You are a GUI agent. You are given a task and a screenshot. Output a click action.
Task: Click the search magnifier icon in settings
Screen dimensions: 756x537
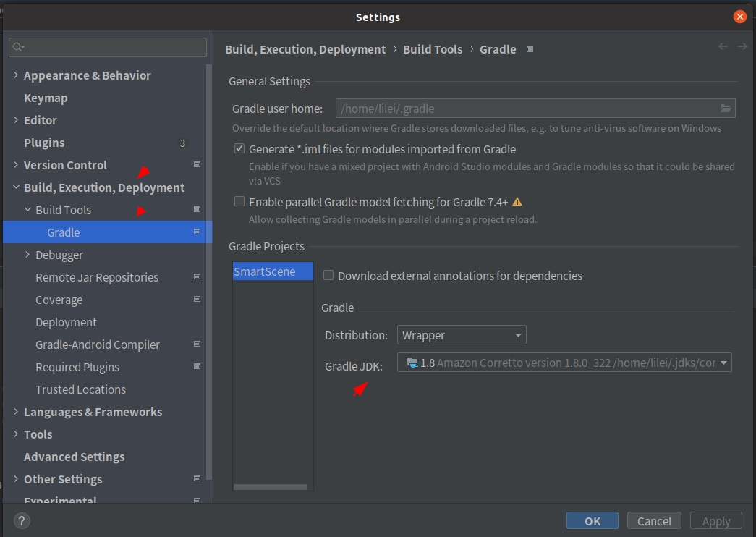point(18,47)
